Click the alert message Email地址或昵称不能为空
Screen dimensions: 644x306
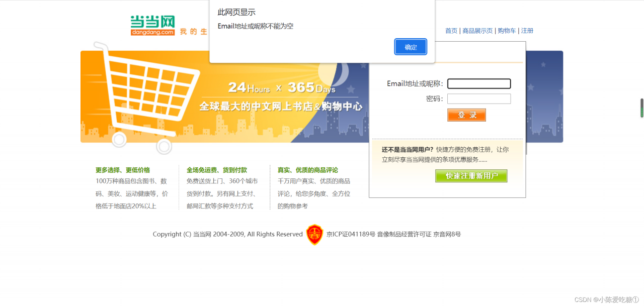[x=256, y=26]
